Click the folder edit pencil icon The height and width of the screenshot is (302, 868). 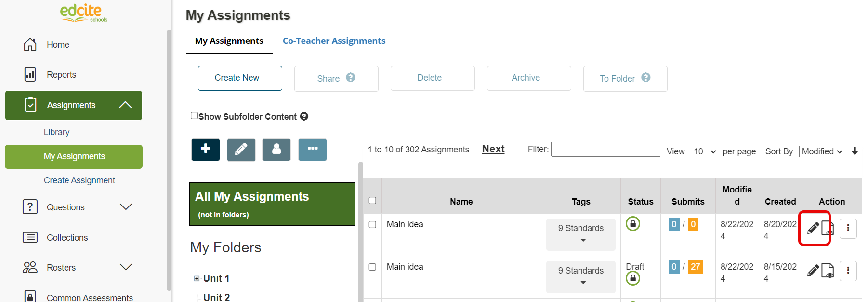tap(241, 150)
